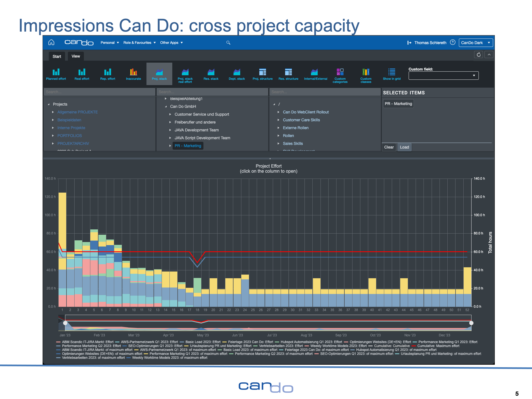This screenshot has width=532, height=399.
Task: Click the cando logo in header
Action: point(79,43)
